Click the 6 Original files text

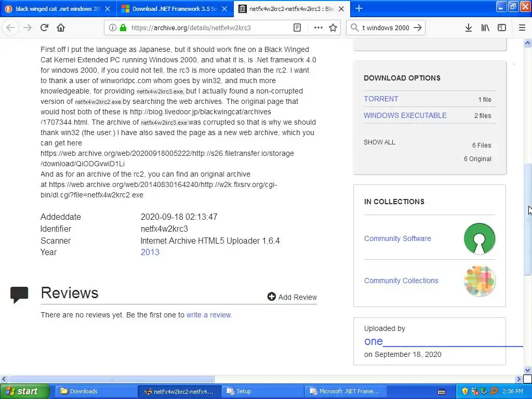[477, 159]
